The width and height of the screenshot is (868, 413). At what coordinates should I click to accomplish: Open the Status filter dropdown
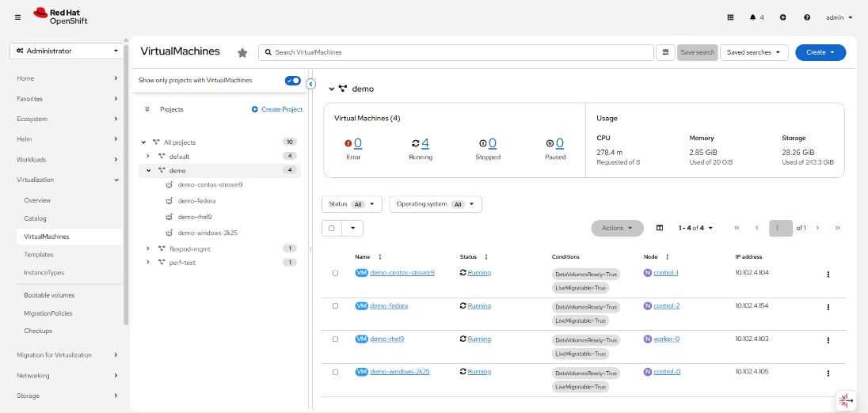pyautogui.click(x=352, y=204)
